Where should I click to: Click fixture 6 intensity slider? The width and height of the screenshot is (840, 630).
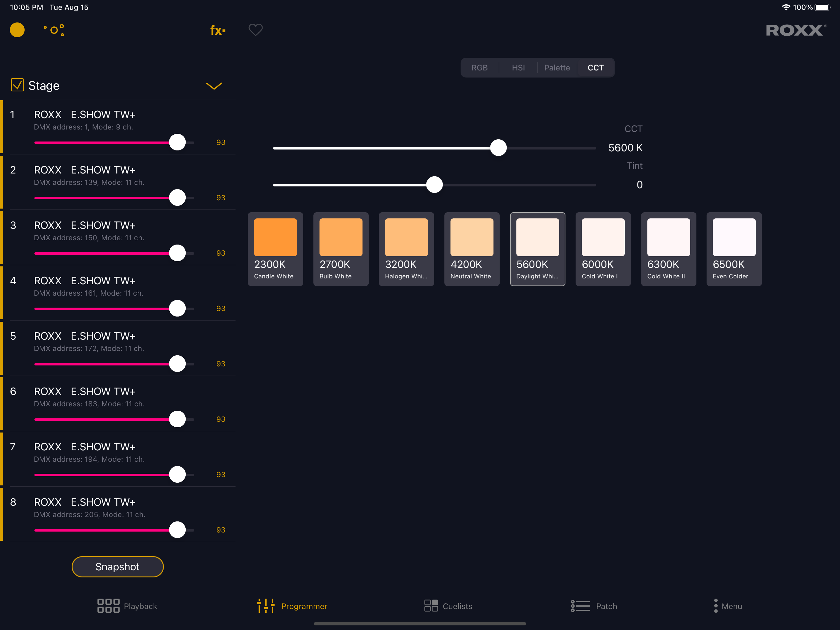coord(114,419)
